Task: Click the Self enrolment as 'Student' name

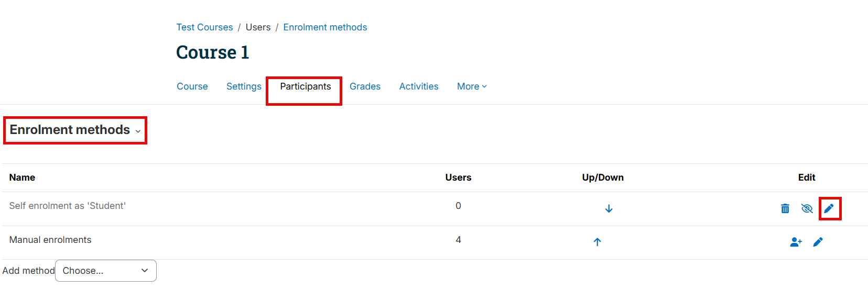Action: pyautogui.click(x=68, y=206)
